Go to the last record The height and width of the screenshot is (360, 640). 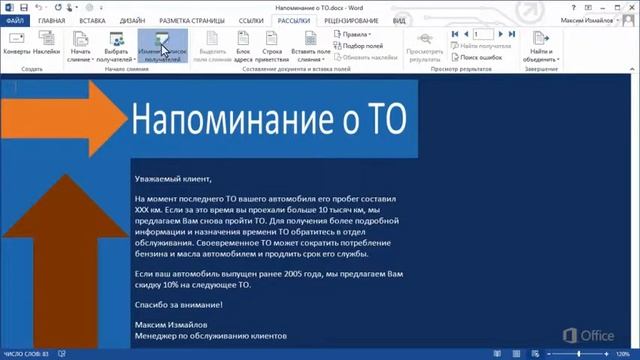pos(512,34)
